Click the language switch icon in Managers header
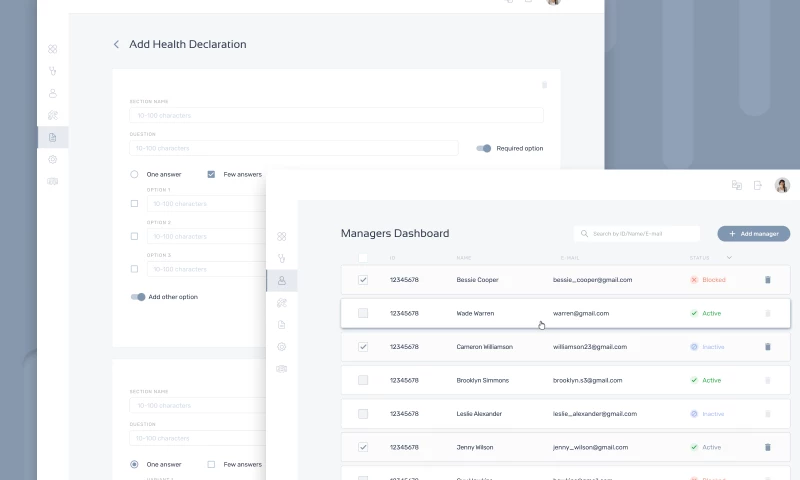The height and width of the screenshot is (480, 800). coord(737,185)
